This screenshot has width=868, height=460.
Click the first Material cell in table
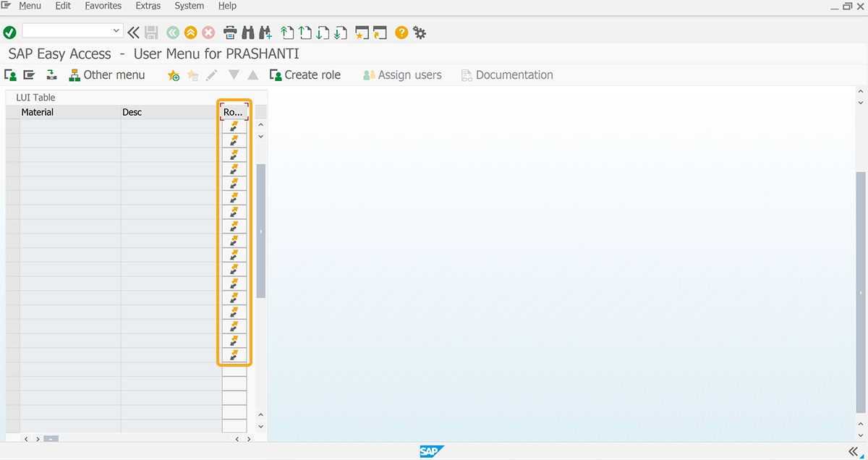(70, 126)
